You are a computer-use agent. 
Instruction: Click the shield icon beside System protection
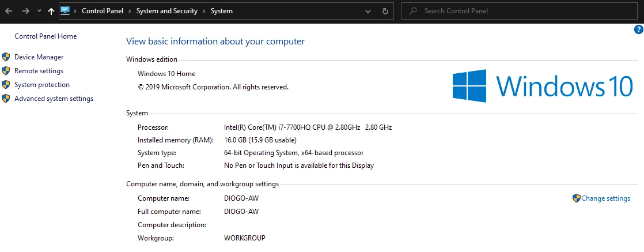tap(6, 85)
